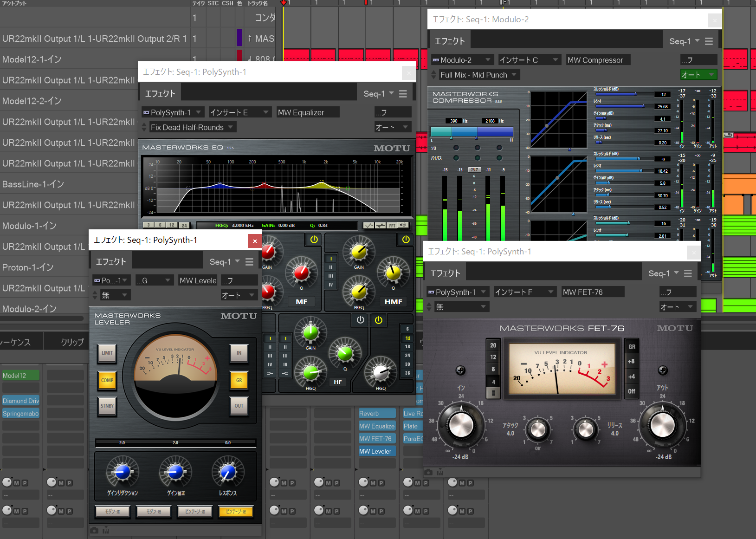Open the Fix Dead Half-Rounds preset dropdown
Viewport: 756px width, 539px height.
(193, 127)
